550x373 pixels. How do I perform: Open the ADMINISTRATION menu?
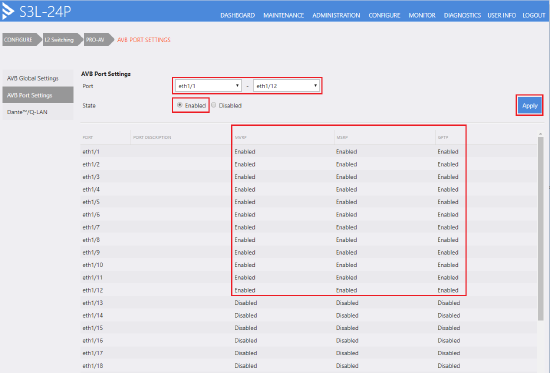click(x=336, y=15)
